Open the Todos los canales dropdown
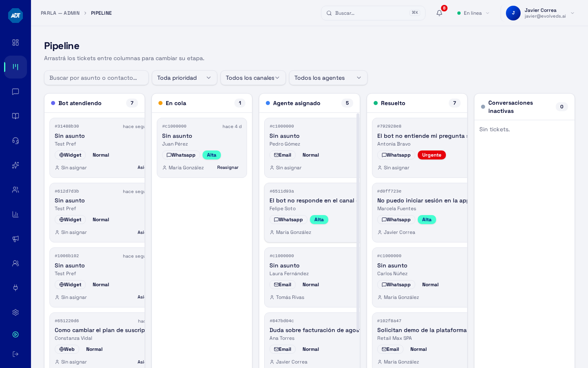Image resolution: width=588 pixels, height=368 pixels. click(253, 78)
